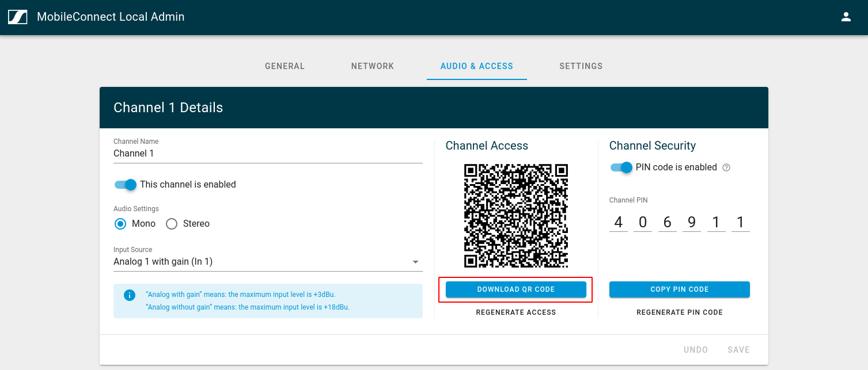The height and width of the screenshot is (370, 868).
Task: Click the 'Audio Settings' label
Action: coord(136,209)
